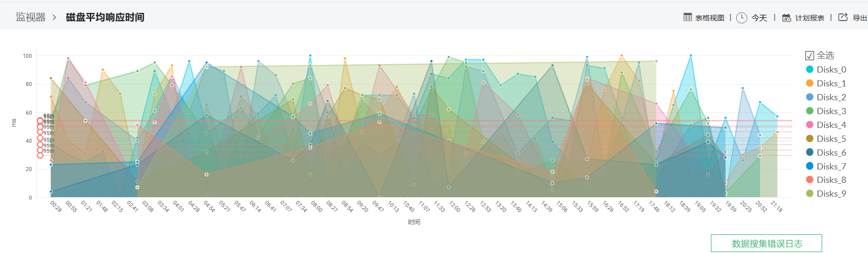Click the Disks_6 dark teal legend swatch

[810, 153]
